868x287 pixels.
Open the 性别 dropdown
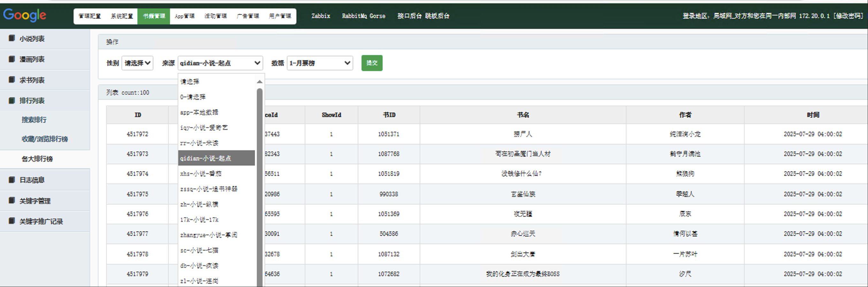(x=137, y=63)
